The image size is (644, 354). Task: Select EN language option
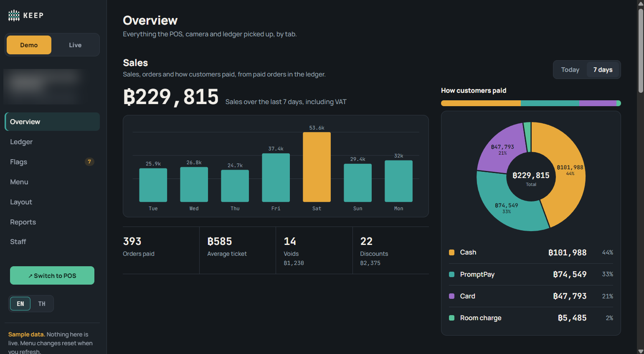(20, 304)
